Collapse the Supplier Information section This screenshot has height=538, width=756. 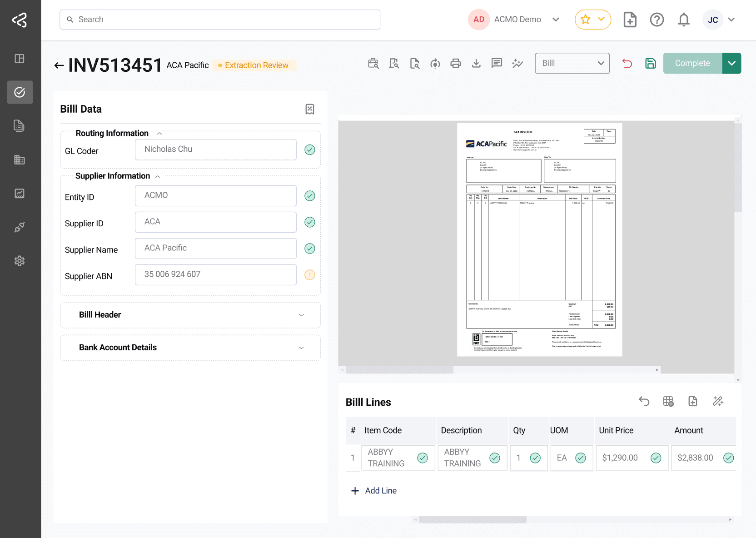[158, 176]
